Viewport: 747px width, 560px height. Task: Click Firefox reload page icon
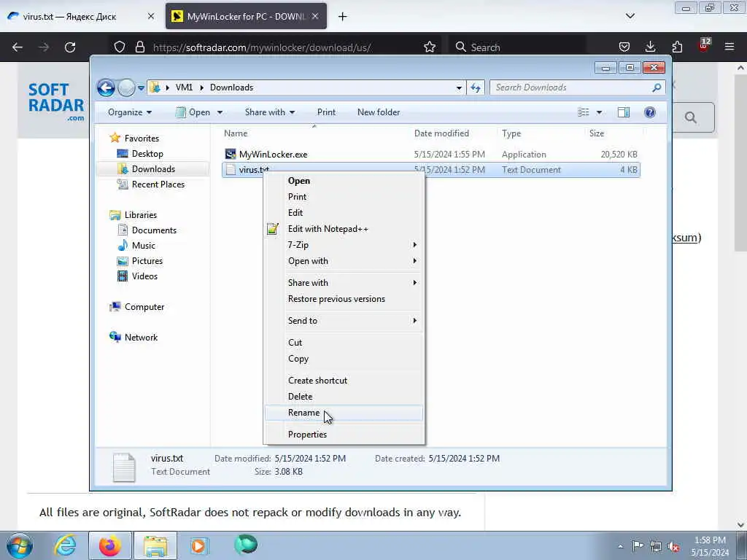70,47
